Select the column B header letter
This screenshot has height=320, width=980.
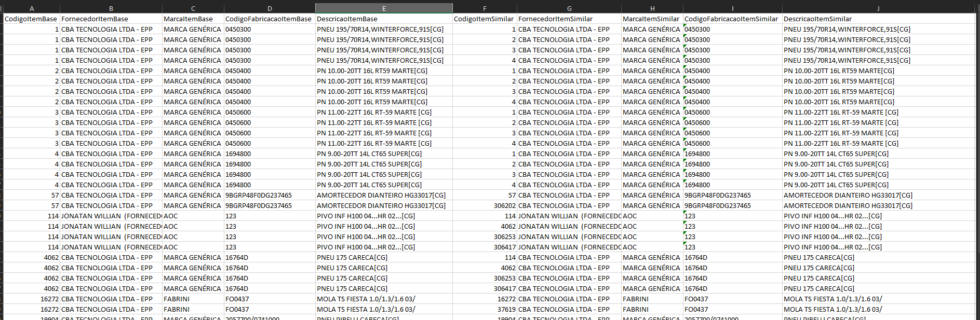coord(111,8)
